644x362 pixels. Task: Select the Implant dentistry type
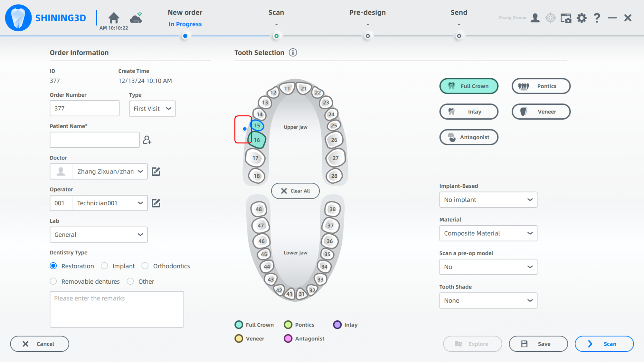(x=104, y=266)
